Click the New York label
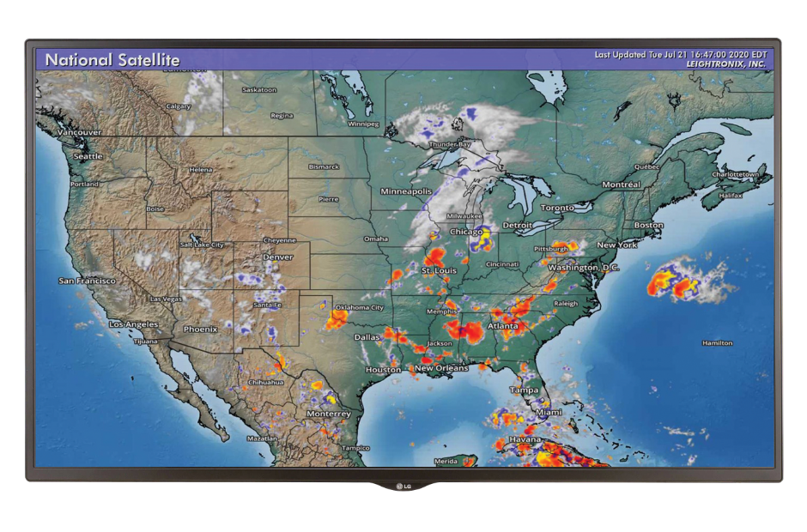Viewport: 807px width, 532px height. point(617,245)
